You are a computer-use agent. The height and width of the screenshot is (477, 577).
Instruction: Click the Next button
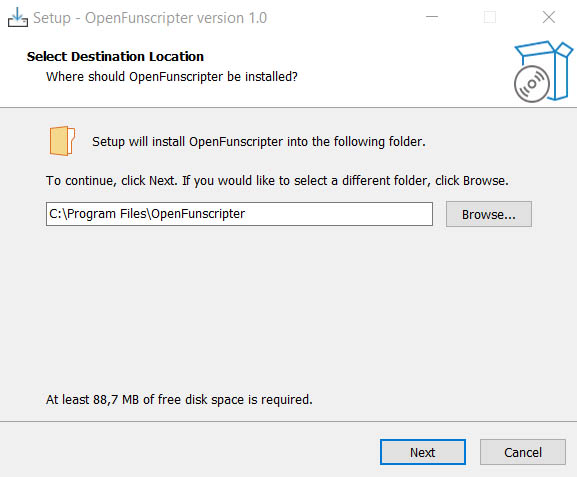pyautogui.click(x=423, y=452)
